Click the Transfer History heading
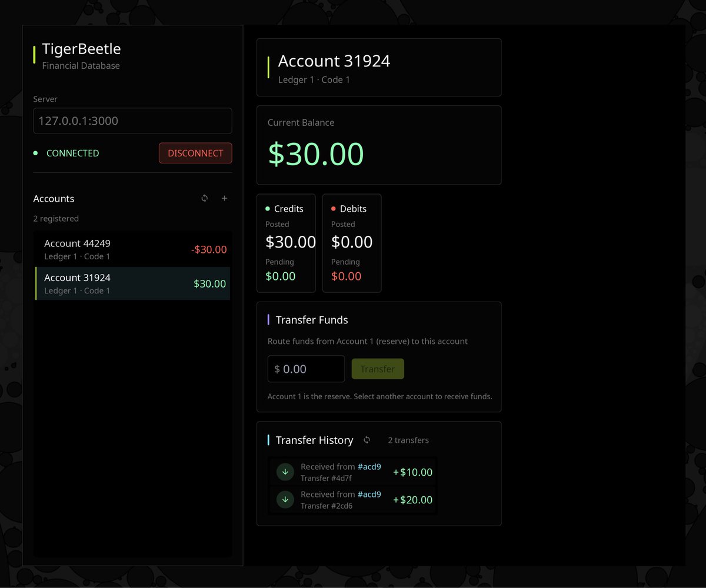This screenshot has height=588, width=706. (315, 440)
